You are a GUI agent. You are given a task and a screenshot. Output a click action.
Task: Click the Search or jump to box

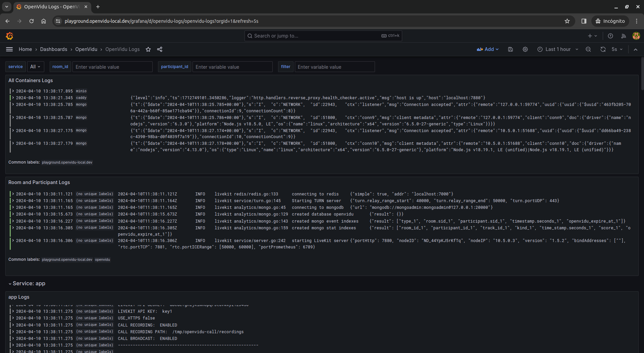[323, 36]
